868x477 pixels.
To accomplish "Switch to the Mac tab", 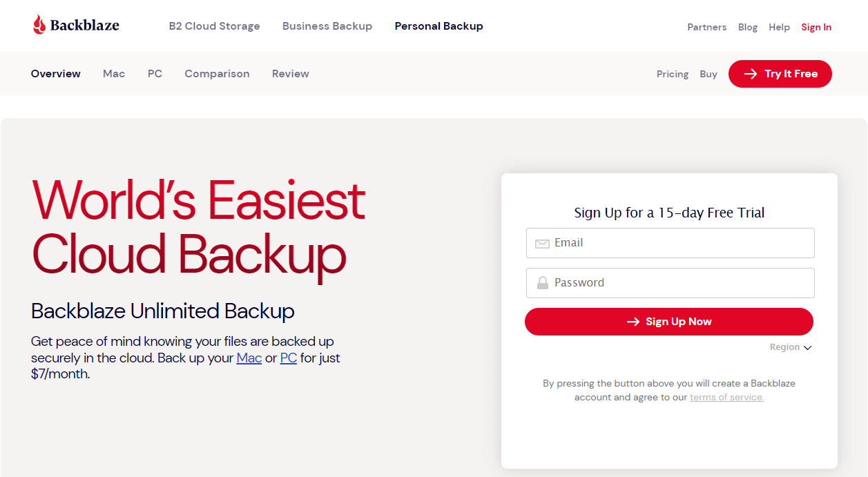I will click(x=113, y=74).
